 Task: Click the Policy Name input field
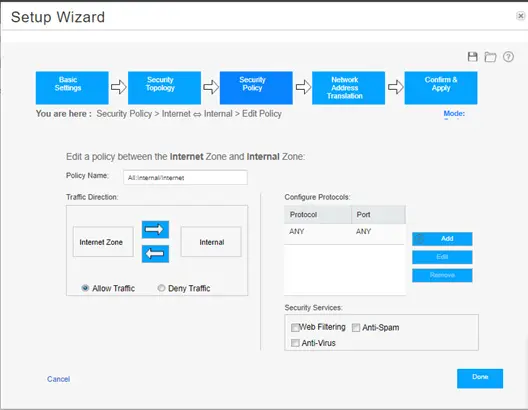(x=186, y=177)
